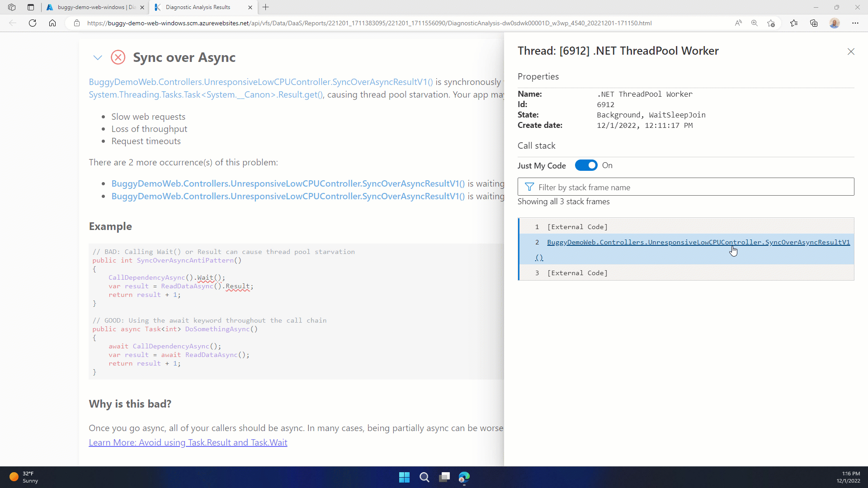Toggle the Just My Code switch off

click(x=586, y=165)
